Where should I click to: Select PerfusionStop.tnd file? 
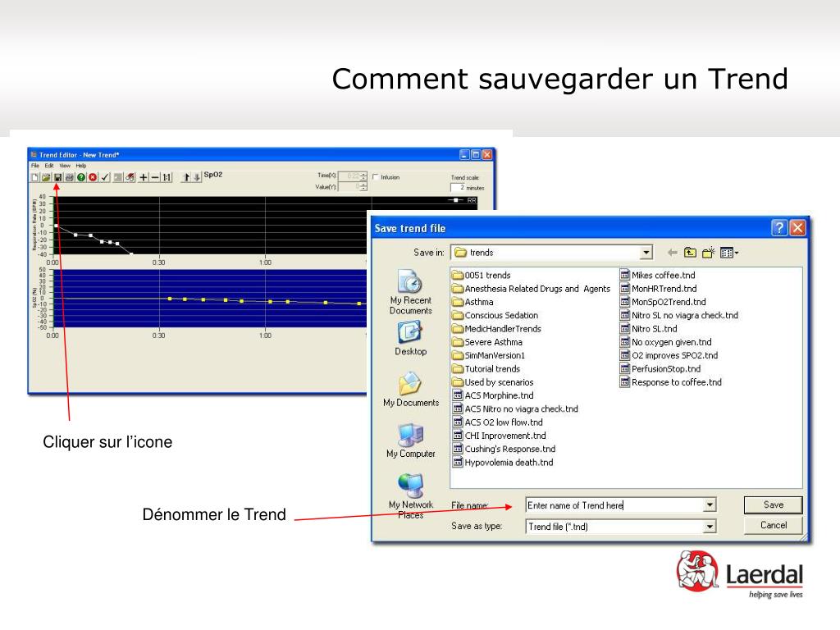(x=660, y=369)
